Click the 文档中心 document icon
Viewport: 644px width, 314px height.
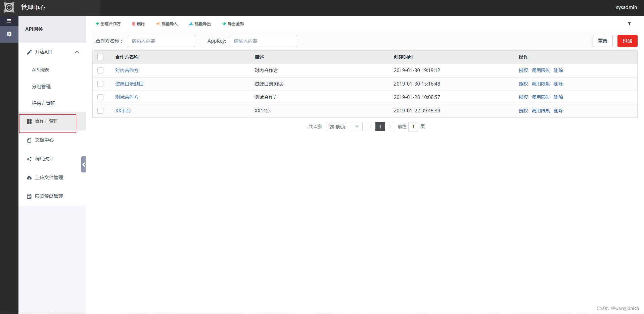pos(29,140)
